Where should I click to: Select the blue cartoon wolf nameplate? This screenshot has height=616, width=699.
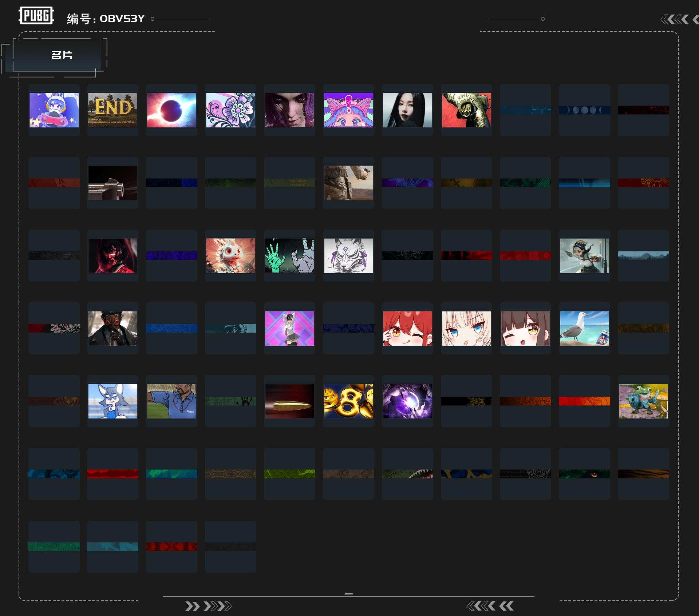tap(113, 401)
